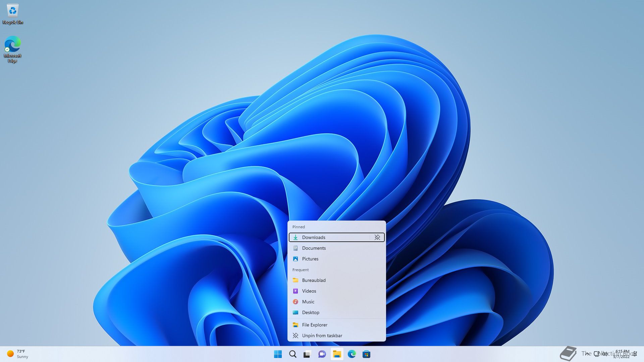
Task: Toggle notification bell in system tray
Action: [635, 354]
